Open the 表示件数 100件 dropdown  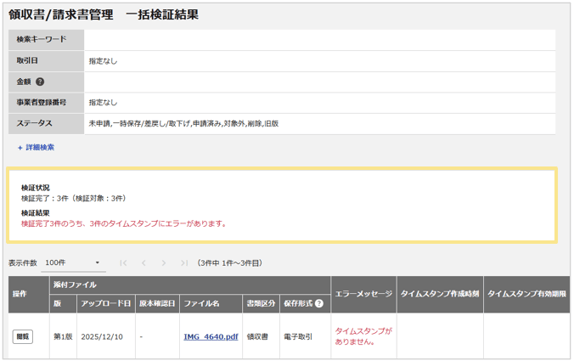(73, 263)
